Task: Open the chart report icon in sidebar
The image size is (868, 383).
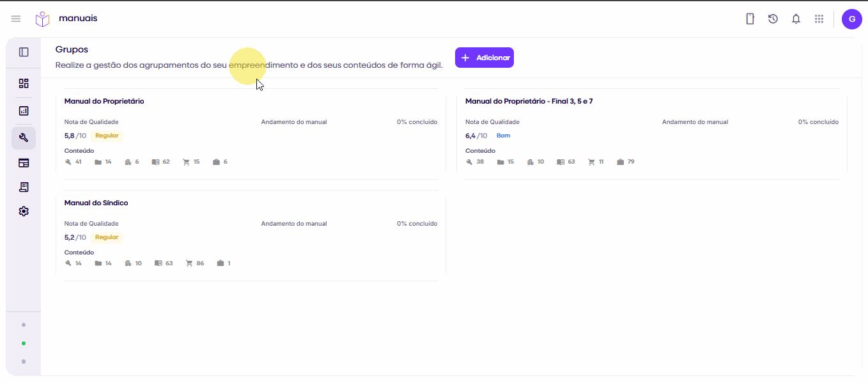Action: coord(24,111)
